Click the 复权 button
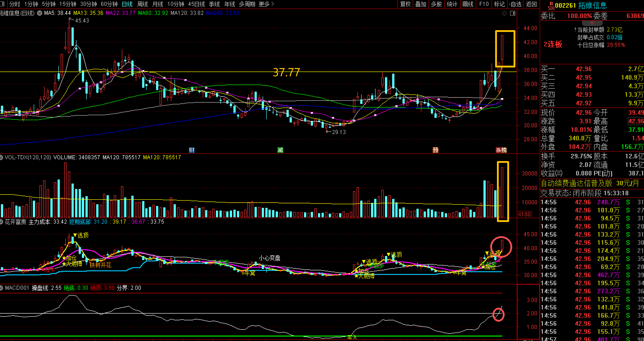644x341 pixels. (405, 4)
